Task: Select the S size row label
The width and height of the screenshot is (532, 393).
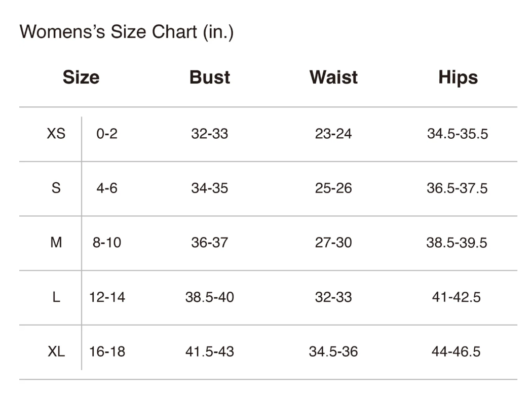Action: [x=56, y=188]
